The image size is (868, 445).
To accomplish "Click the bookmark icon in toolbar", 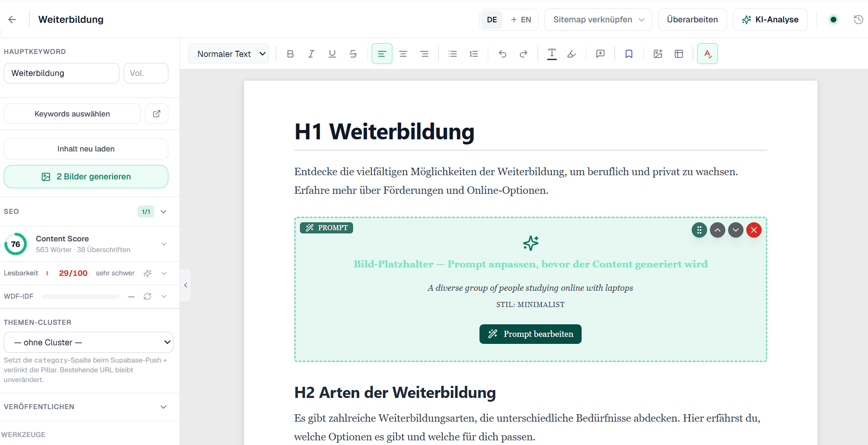I will pos(629,54).
